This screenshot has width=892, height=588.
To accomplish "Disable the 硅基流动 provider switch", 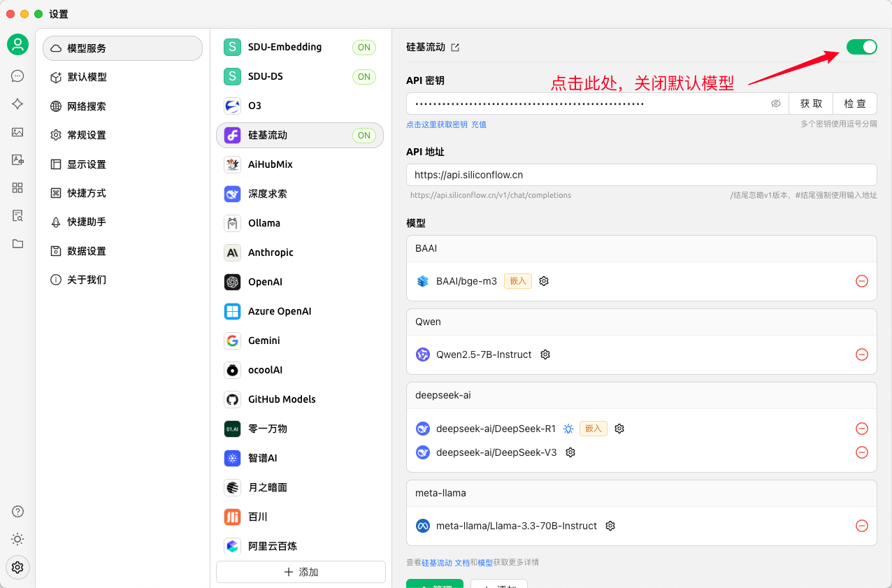I will (x=861, y=47).
